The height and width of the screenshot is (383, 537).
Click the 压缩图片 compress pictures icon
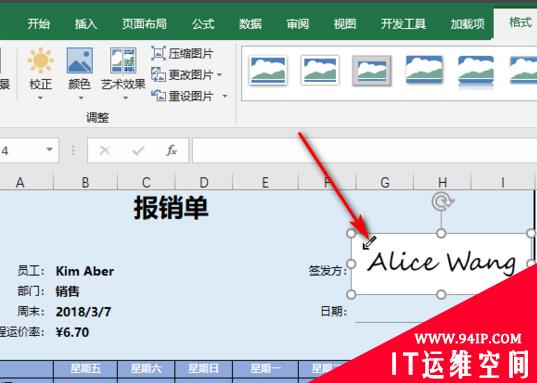click(x=159, y=54)
